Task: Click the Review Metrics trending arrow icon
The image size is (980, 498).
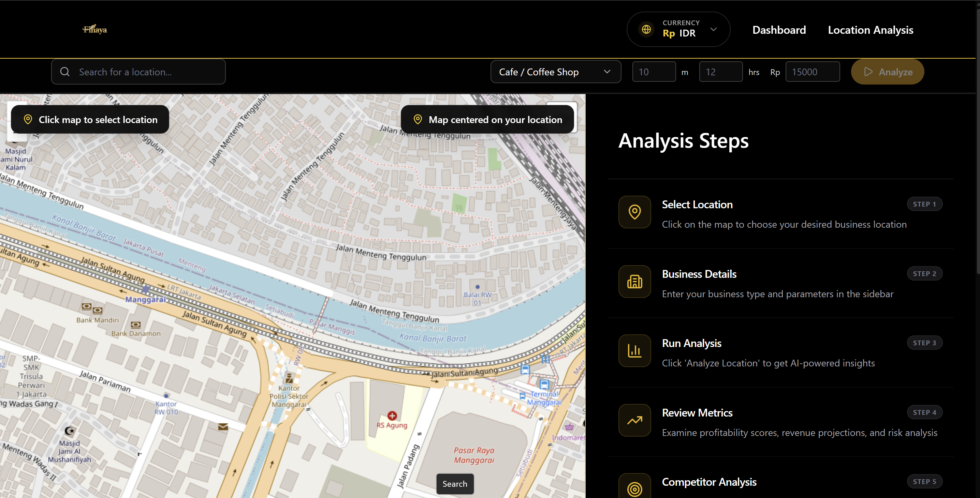Action: pyautogui.click(x=634, y=420)
